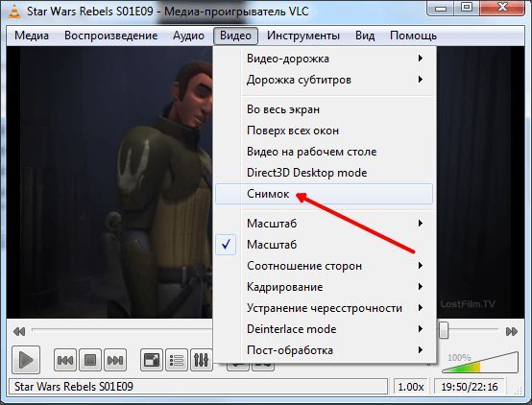Expand Deinterlace mode submenu

point(324,328)
